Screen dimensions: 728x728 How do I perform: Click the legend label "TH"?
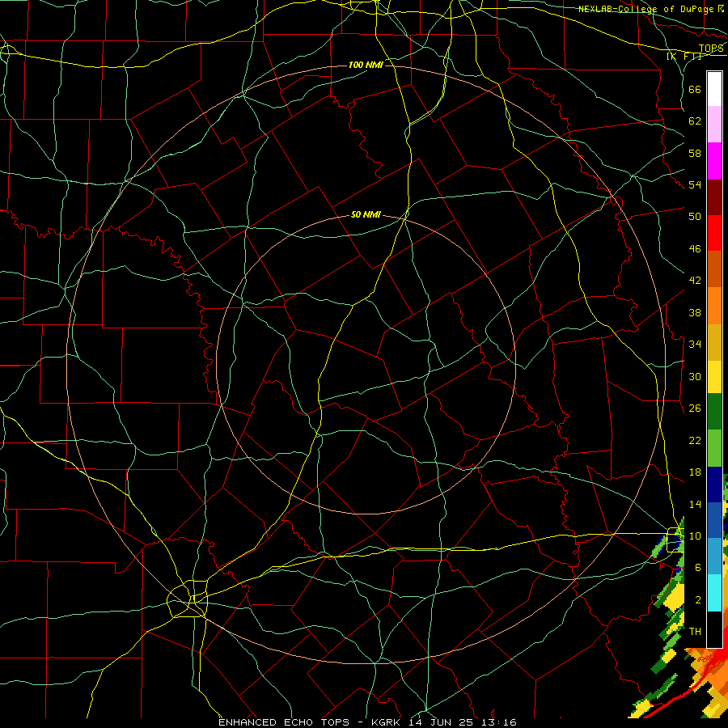[695, 632]
